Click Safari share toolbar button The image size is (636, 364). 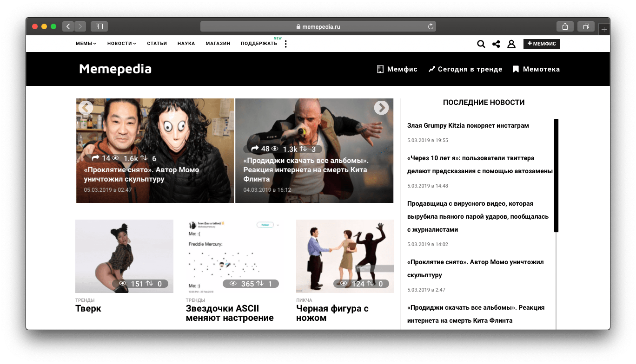tap(565, 26)
